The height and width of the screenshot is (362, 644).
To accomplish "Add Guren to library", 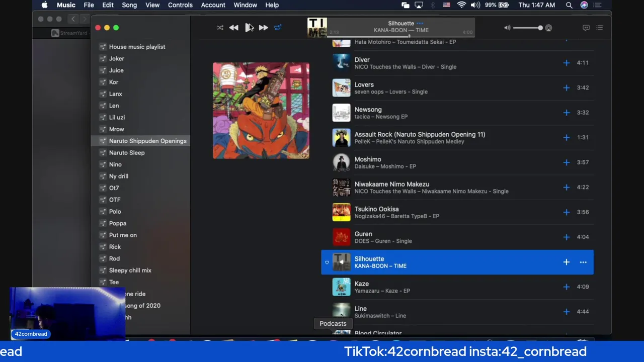I will click(566, 237).
